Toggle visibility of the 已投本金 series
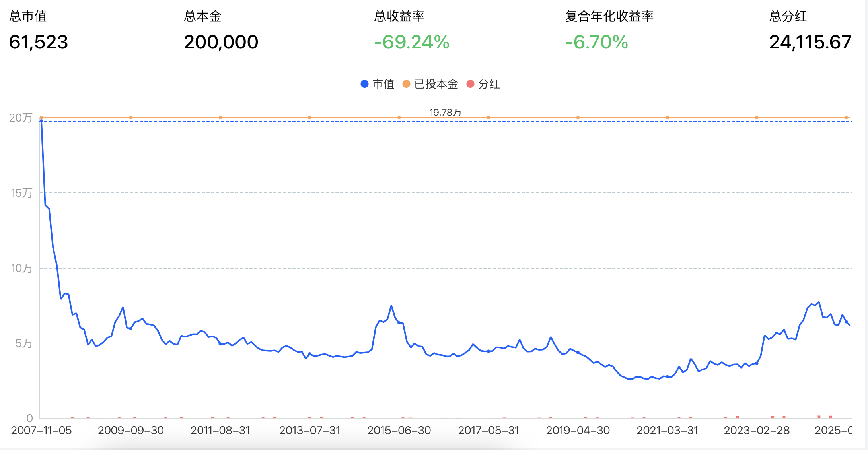The height and width of the screenshot is (450, 868). point(436,84)
